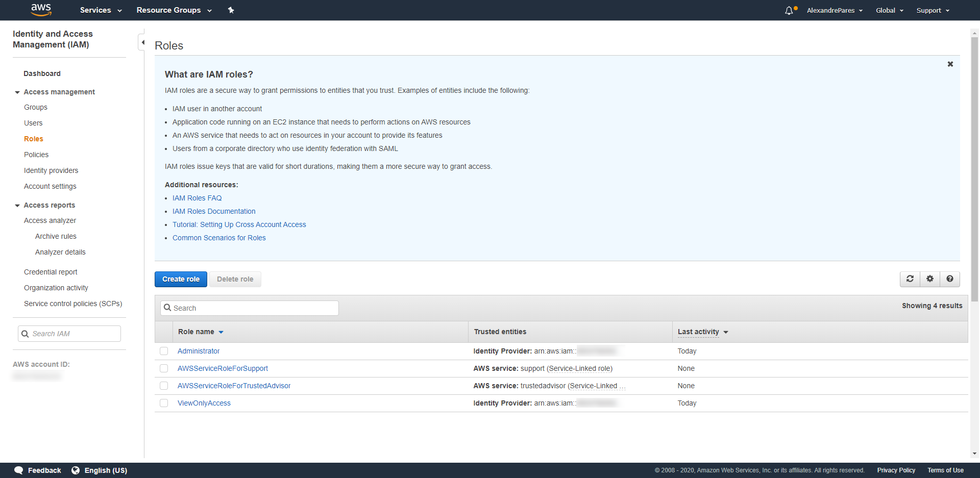980x478 pixels.
Task: Click the AWS logo home icon
Action: [x=41, y=10]
